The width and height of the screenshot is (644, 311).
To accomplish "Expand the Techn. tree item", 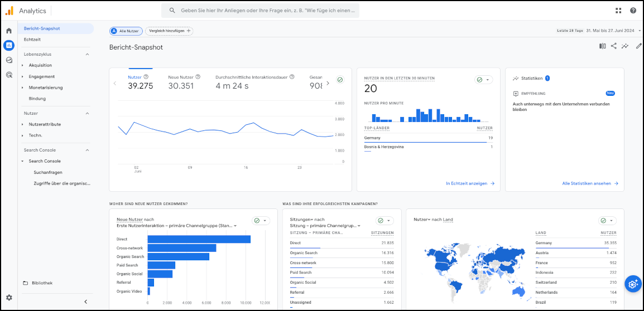I will tap(22, 135).
